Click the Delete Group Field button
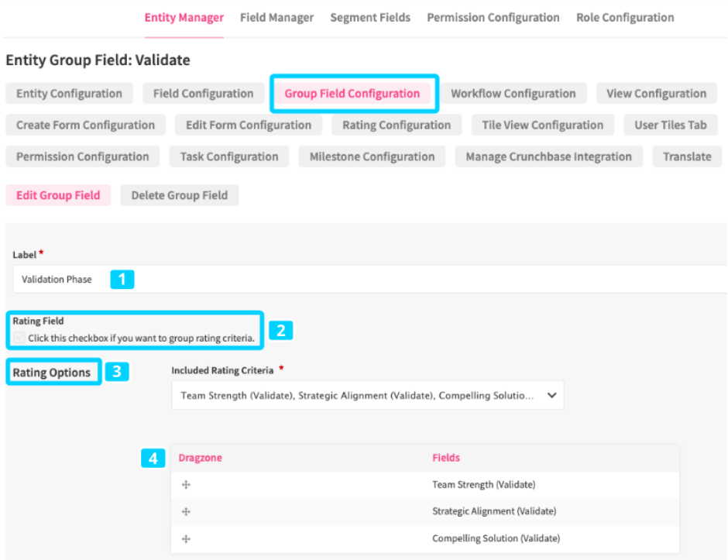Image resolution: width=728 pixels, height=560 pixels. pyautogui.click(x=179, y=195)
